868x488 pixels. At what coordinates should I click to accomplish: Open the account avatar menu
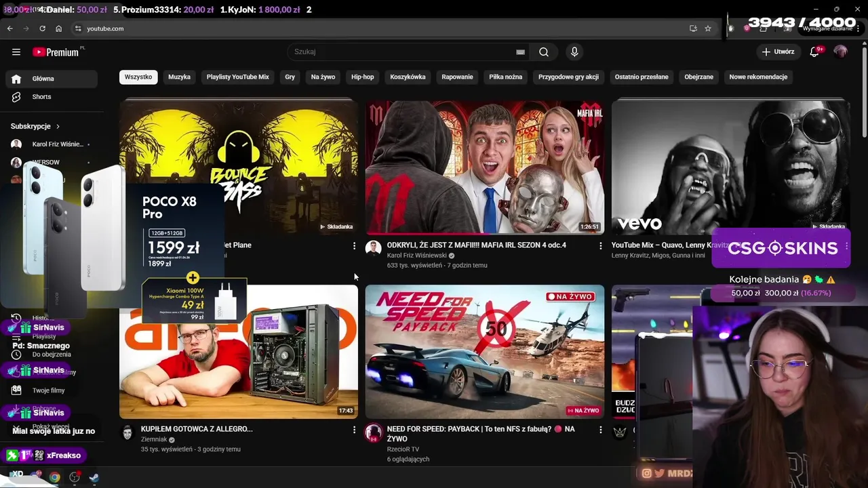pos(840,52)
